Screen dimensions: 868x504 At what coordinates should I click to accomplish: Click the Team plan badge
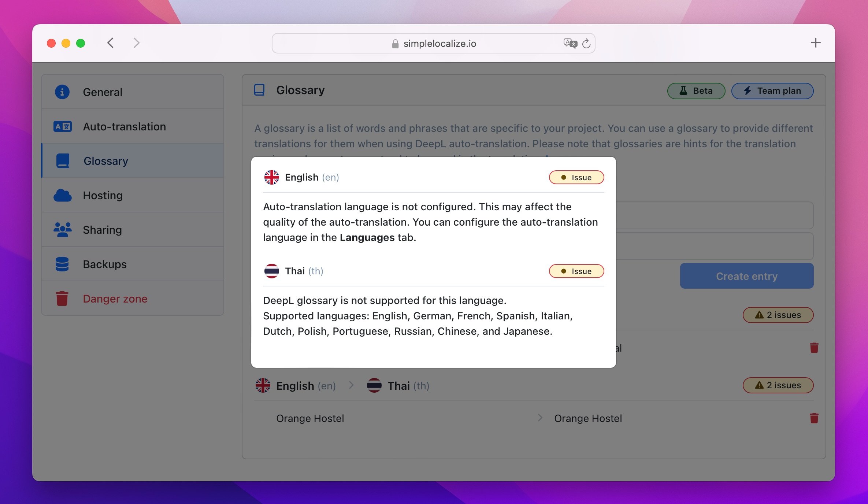click(x=772, y=90)
